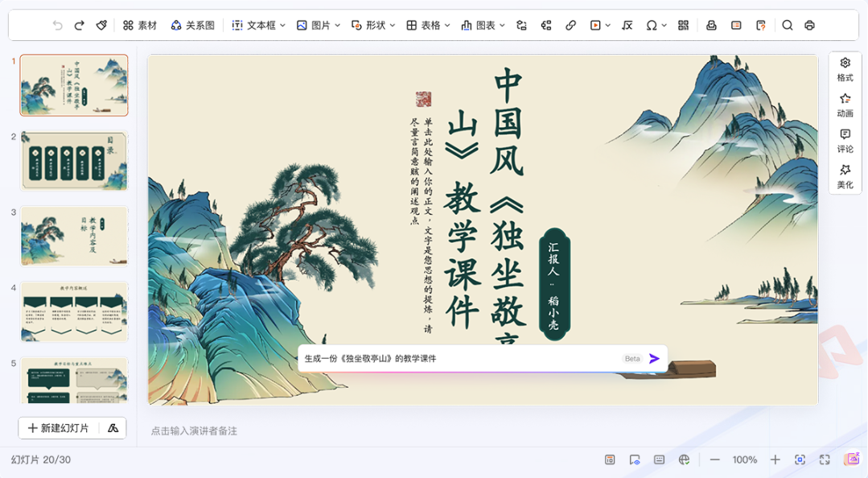Toggle fullscreen mode in status bar
This screenshot has height=478, width=868.
pos(825,459)
